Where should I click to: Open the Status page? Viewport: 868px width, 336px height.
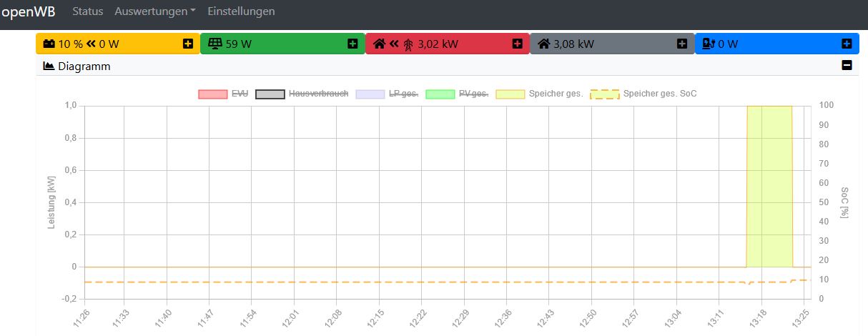(x=87, y=11)
